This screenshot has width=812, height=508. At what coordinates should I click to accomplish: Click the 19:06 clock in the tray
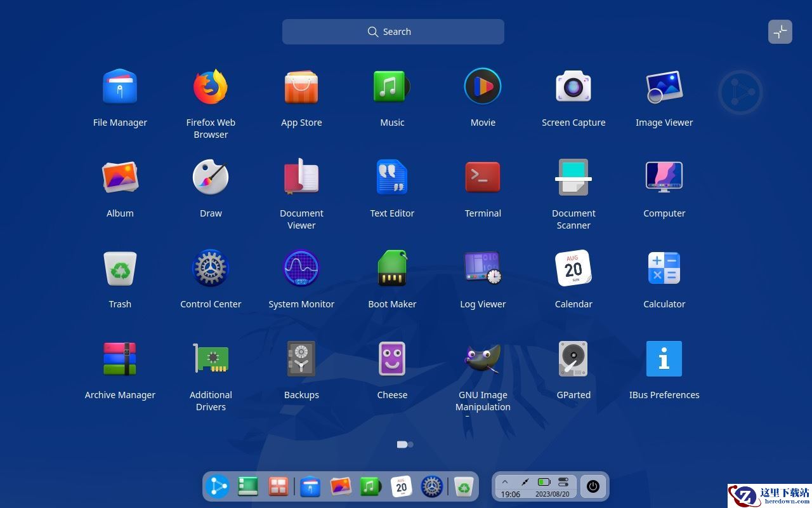pos(511,494)
